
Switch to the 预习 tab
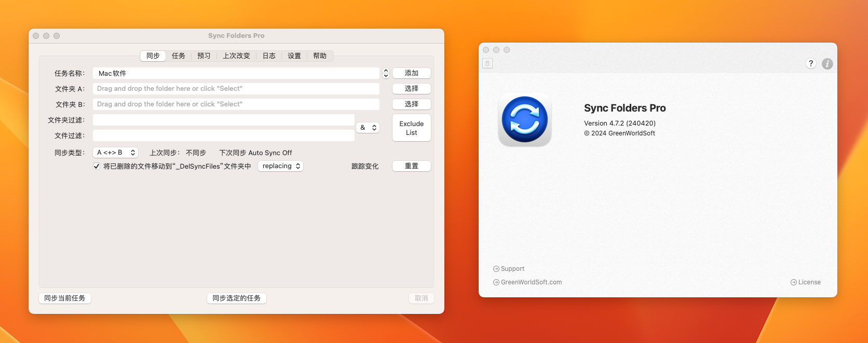pyautogui.click(x=204, y=56)
